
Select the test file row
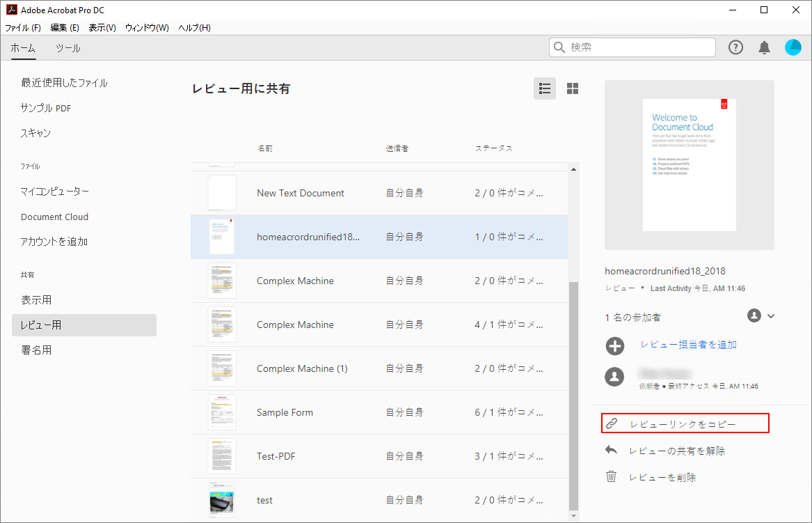tap(379, 500)
